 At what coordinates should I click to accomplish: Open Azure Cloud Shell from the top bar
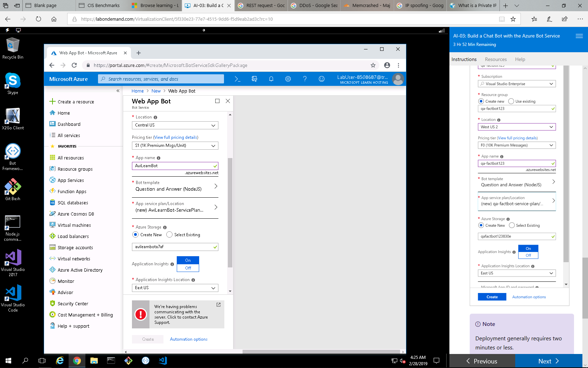pos(238,79)
